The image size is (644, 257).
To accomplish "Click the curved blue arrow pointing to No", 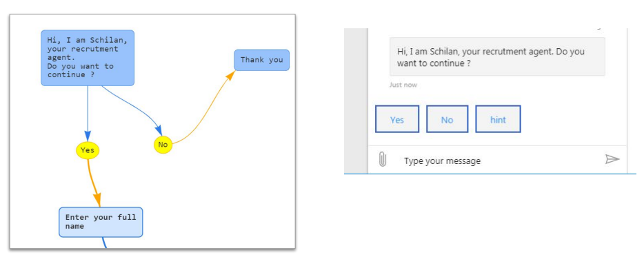I will pyautogui.click(x=136, y=107).
